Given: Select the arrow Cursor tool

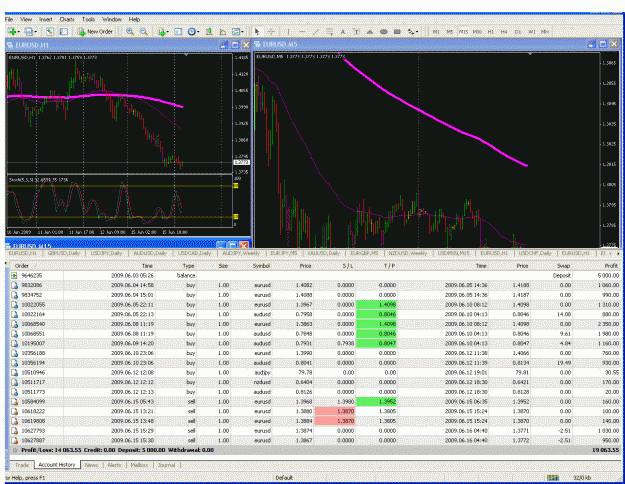Looking at the screenshot, I should click(257, 31).
